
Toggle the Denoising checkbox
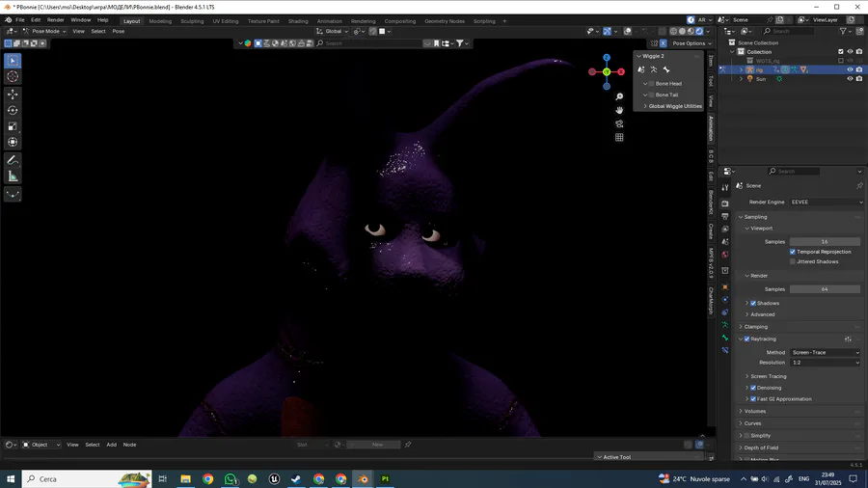pyautogui.click(x=753, y=388)
